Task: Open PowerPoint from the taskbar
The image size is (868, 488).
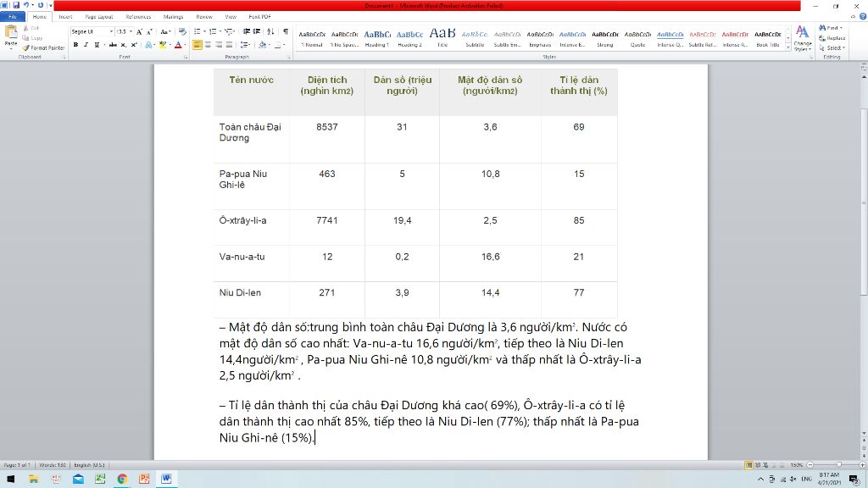Action: click(x=144, y=479)
